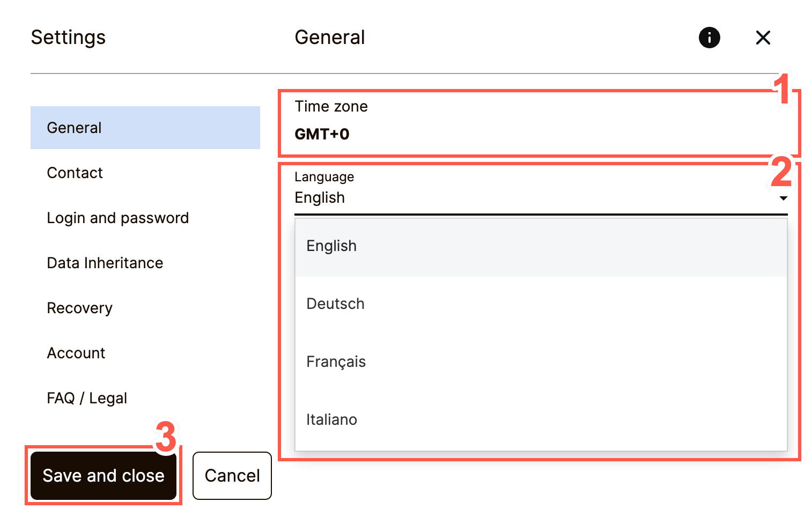View the FAQ / Legal section
This screenshot has height=531, width=812.
[87, 398]
